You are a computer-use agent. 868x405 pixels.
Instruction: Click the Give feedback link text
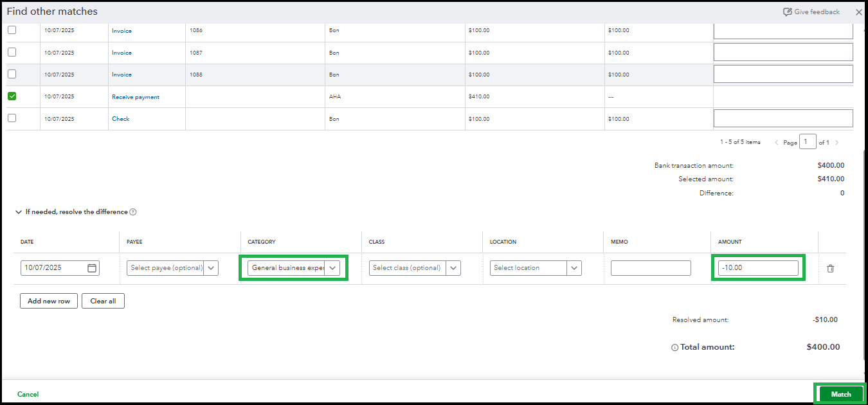pos(817,12)
